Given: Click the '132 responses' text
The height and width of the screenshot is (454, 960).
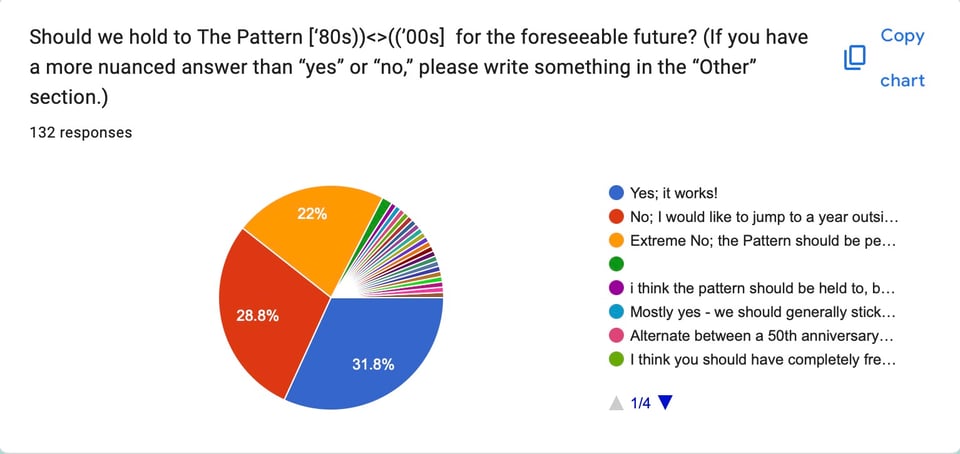Looking at the screenshot, I should (x=81, y=132).
